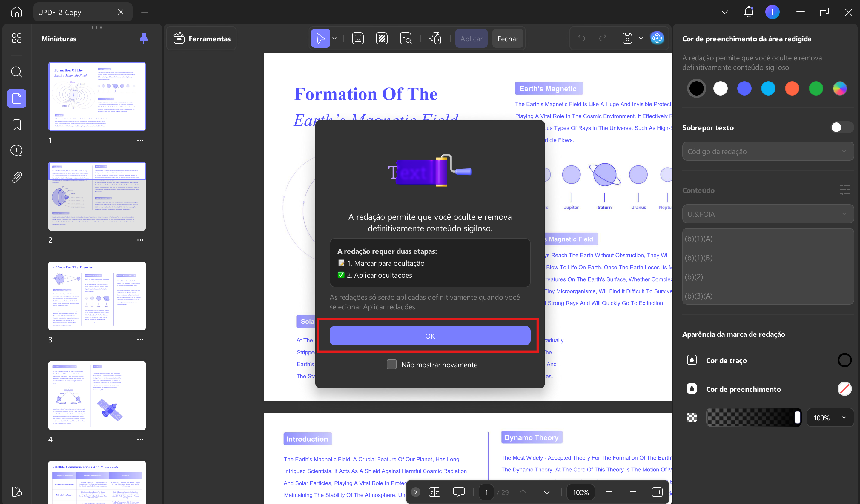
Task: Choose the orange-red fill color swatch
Action: click(x=792, y=88)
